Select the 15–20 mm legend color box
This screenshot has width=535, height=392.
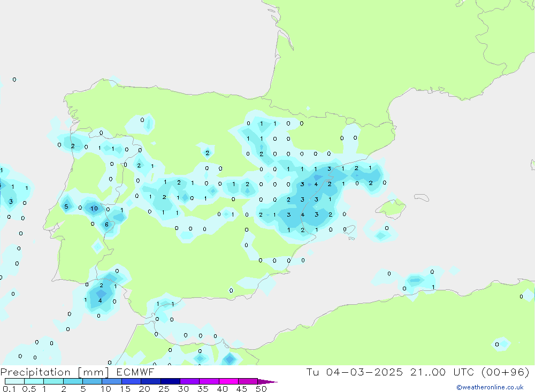pyautogui.click(x=132, y=381)
